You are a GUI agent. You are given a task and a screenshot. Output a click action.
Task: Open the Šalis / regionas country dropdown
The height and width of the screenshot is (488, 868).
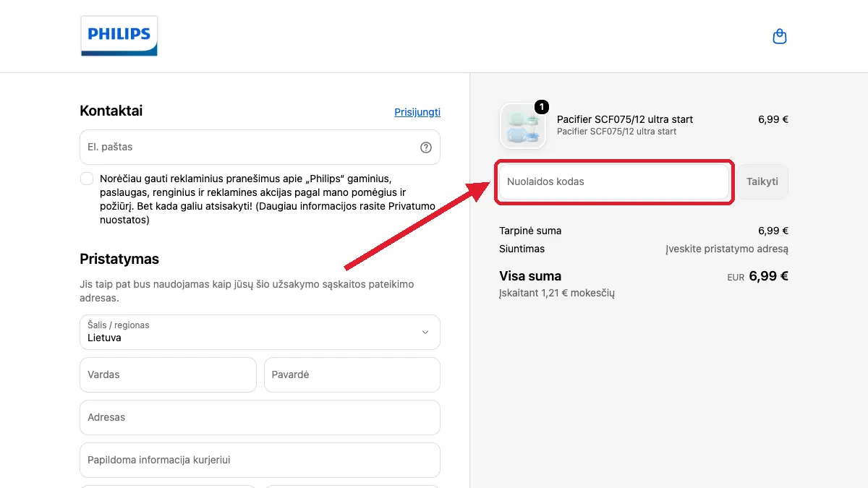(260, 332)
